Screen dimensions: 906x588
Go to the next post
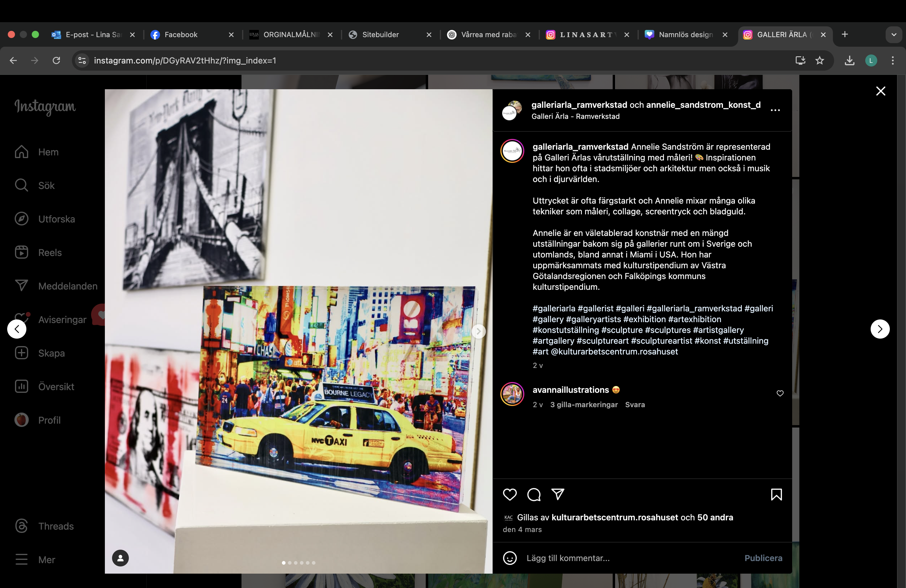point(880,329)
